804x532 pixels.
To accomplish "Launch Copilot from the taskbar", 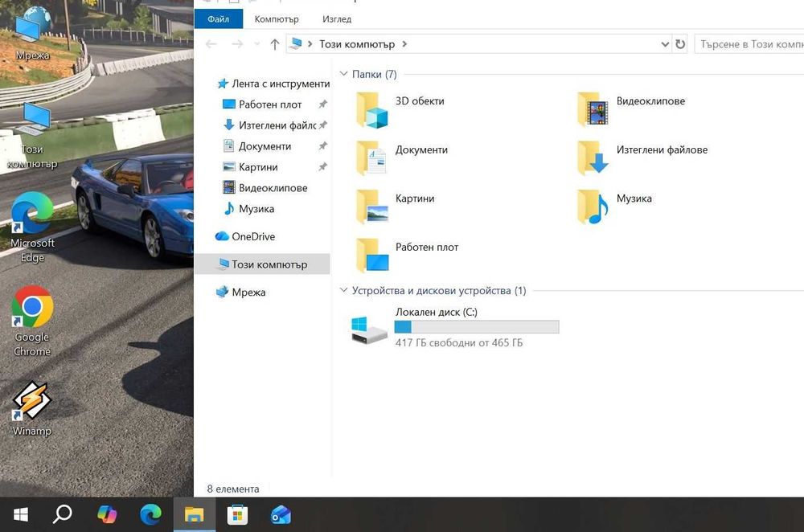I will [x=107, y=514].
